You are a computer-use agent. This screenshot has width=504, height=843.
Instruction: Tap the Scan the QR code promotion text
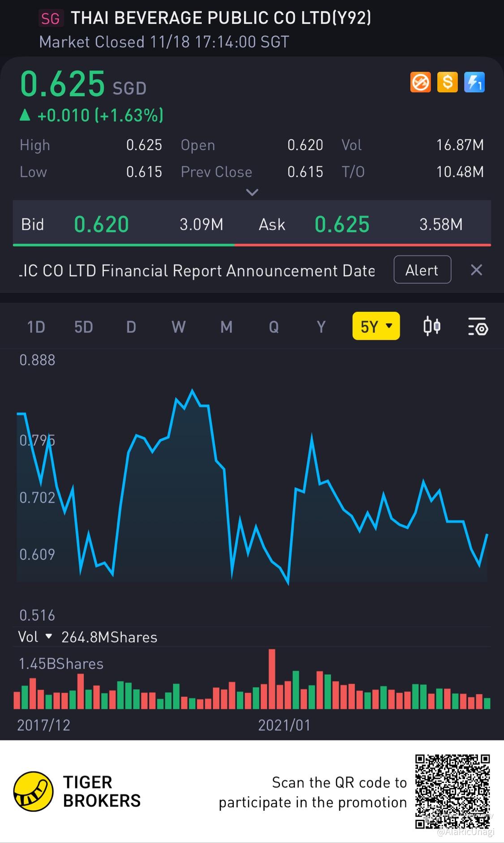click(313, 792)
